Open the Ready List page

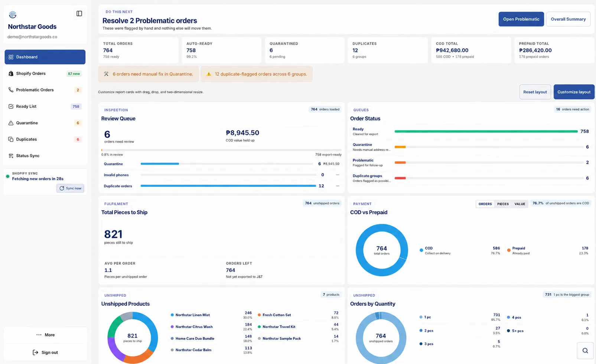point(45,106)
